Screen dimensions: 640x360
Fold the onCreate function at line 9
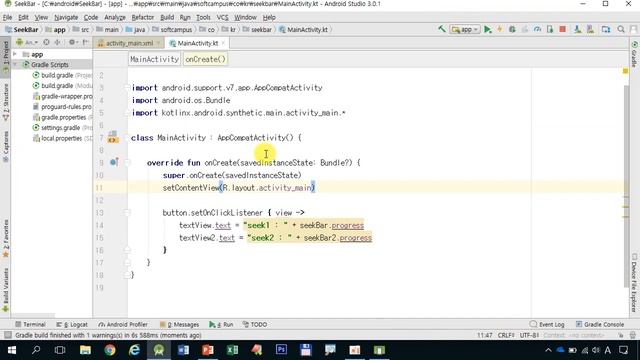pos(127,162)
